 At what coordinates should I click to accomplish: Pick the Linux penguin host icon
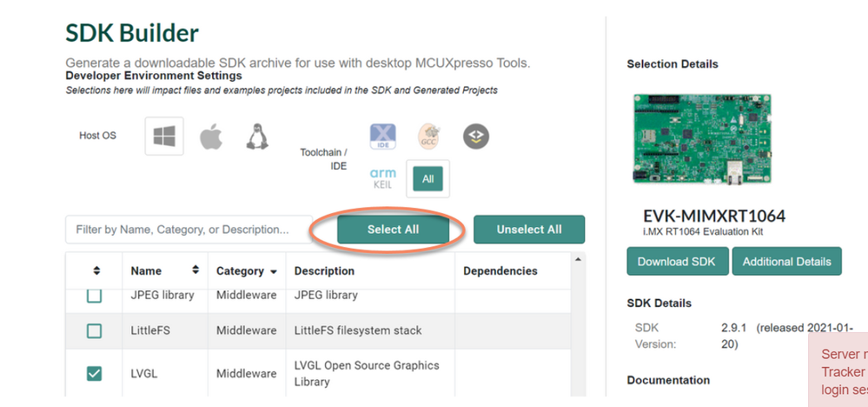point(255,137)
